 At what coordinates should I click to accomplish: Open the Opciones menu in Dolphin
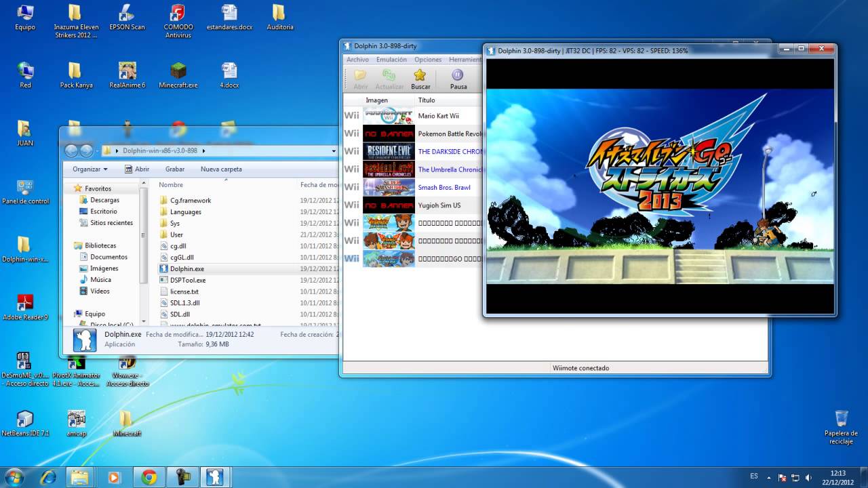[428, 60]
